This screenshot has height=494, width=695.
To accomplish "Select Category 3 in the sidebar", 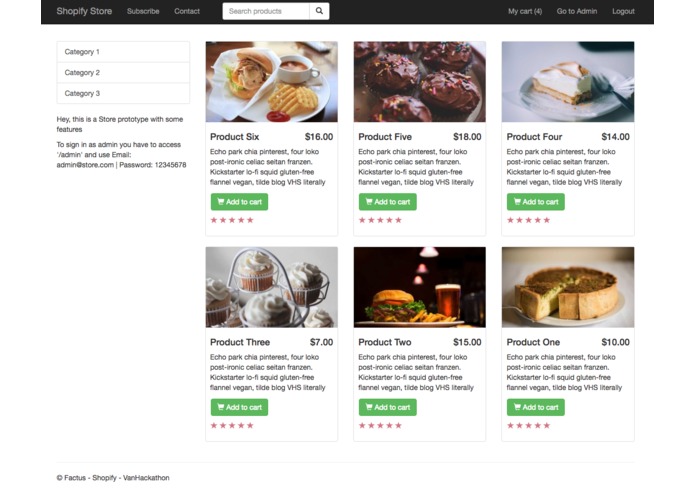I will [x=123, y=93].
